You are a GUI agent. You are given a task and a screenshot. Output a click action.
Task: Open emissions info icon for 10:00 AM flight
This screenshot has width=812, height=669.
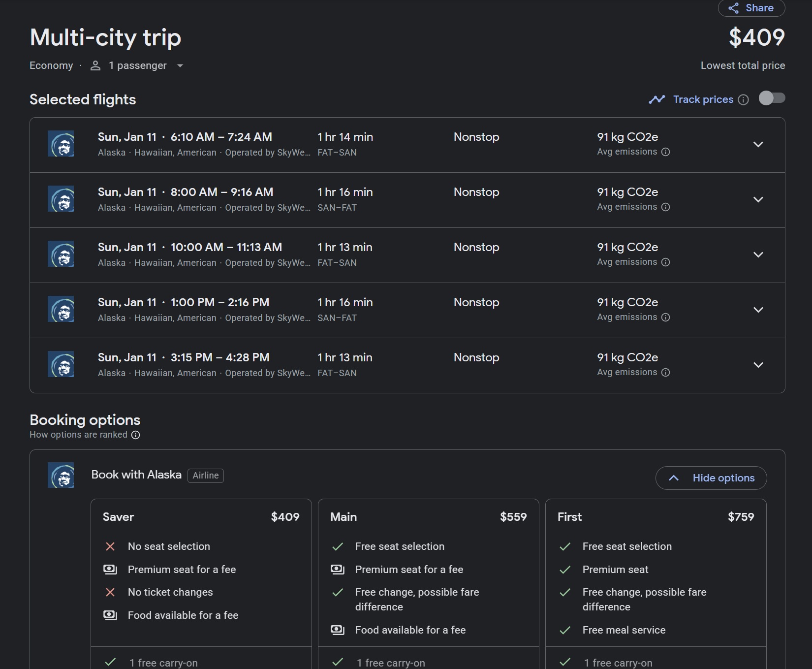point(666,262)
